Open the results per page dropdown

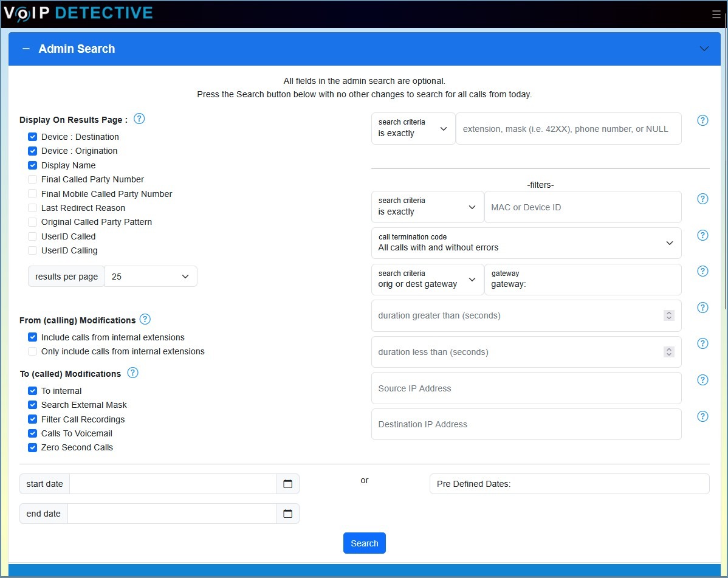150,276
